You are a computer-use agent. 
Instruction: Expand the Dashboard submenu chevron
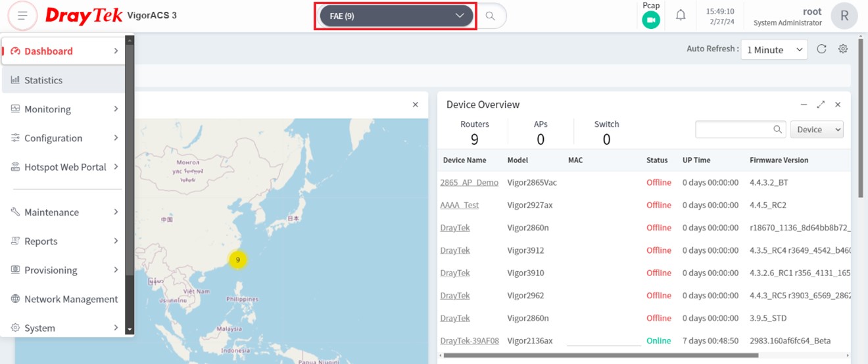pyautogui.click(x=116, y=51)
